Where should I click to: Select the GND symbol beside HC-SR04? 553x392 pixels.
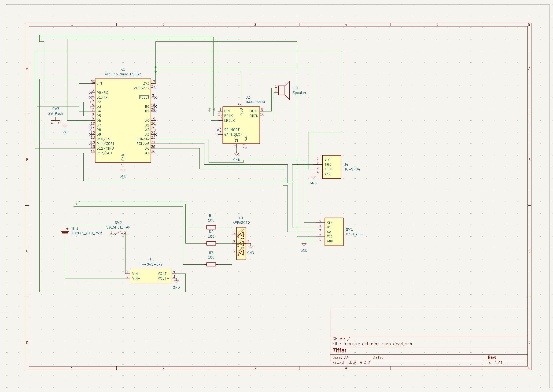313,177
